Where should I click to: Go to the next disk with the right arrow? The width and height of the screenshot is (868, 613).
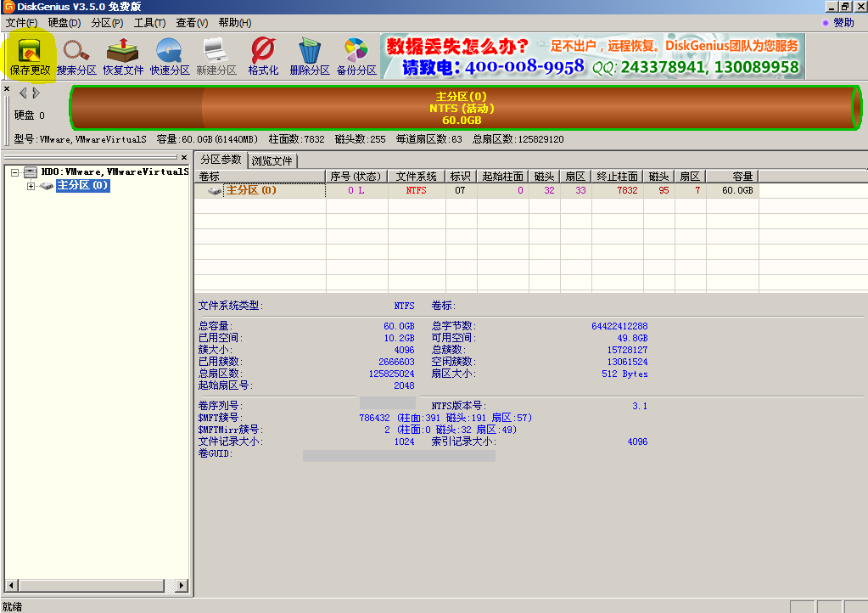coord(36,93)
